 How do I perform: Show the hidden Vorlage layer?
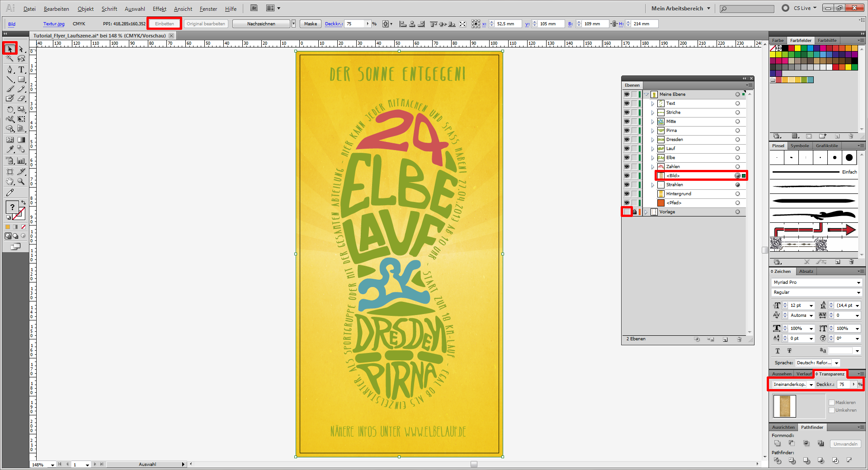(x=627, y=212)
